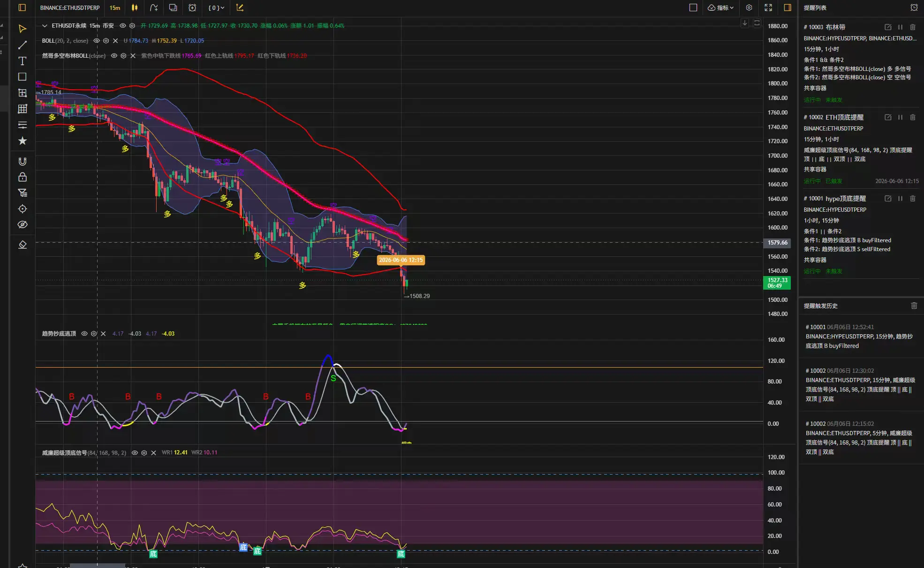Viewport: 924px width, 568px height.
Task: Expand the { 0 } script dropdown
Action: (x=216, y=8)
